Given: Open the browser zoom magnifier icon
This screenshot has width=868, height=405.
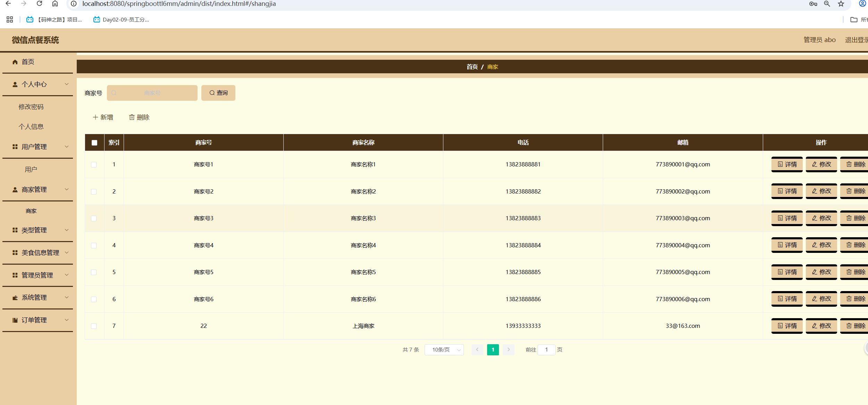Looking at the screenshot, I should coord(827,4).
